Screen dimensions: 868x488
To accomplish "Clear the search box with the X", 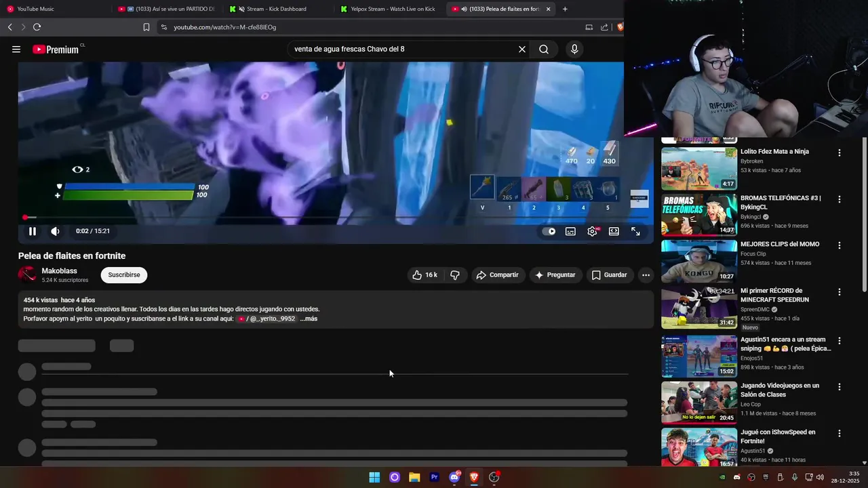I will (522, 49).
